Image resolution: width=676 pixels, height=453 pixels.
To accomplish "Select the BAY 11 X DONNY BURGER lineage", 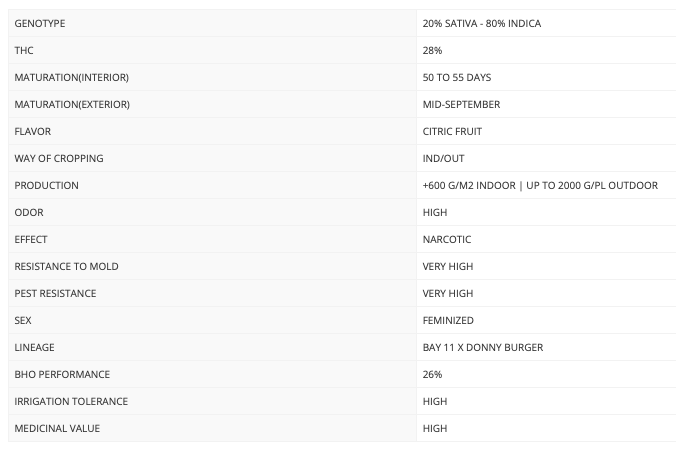I will (483, 347).
